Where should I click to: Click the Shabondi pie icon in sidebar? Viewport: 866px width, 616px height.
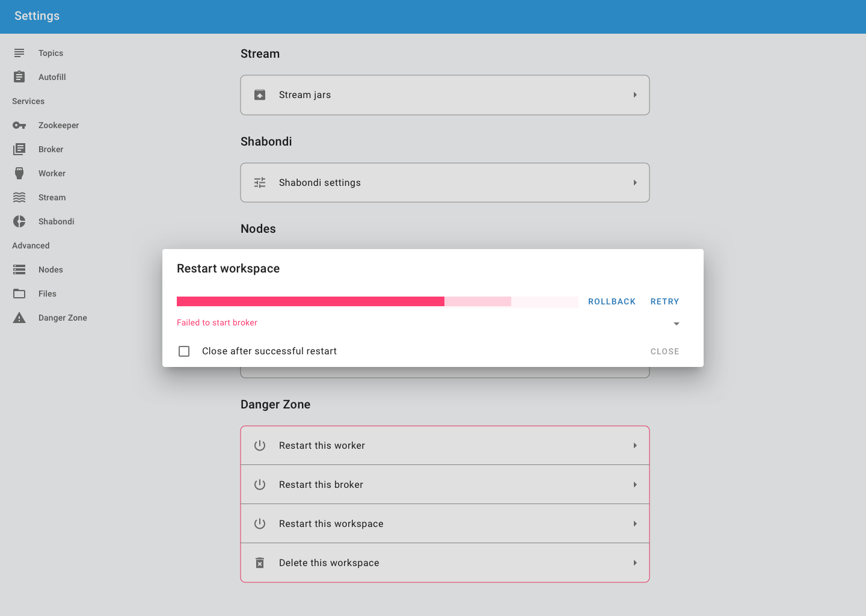click(x=19, y=221)
